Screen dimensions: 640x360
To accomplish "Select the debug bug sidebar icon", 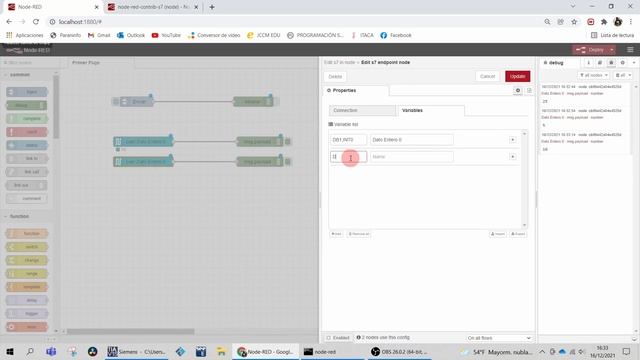I will pos(611,63).
